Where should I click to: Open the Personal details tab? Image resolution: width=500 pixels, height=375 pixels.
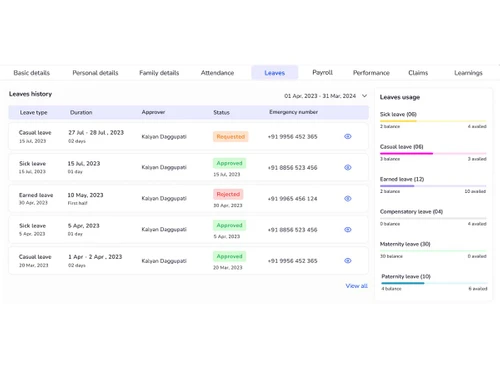coord(95,73)
